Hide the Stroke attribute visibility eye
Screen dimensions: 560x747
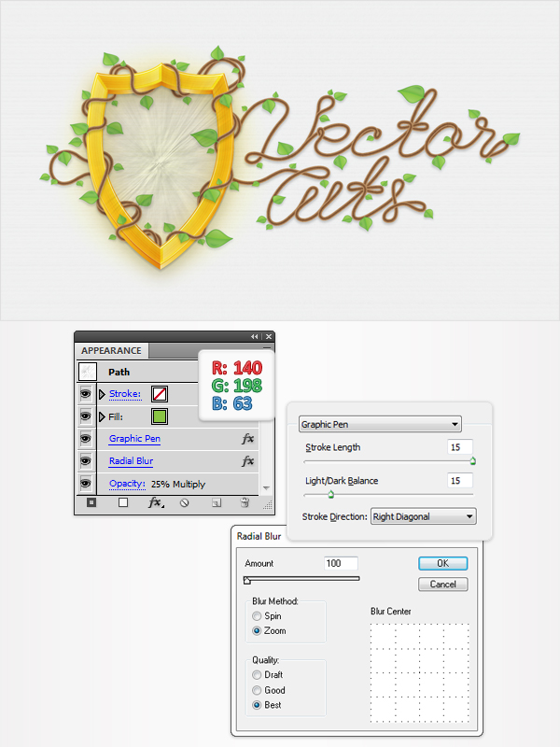click(x=86, y=394)
